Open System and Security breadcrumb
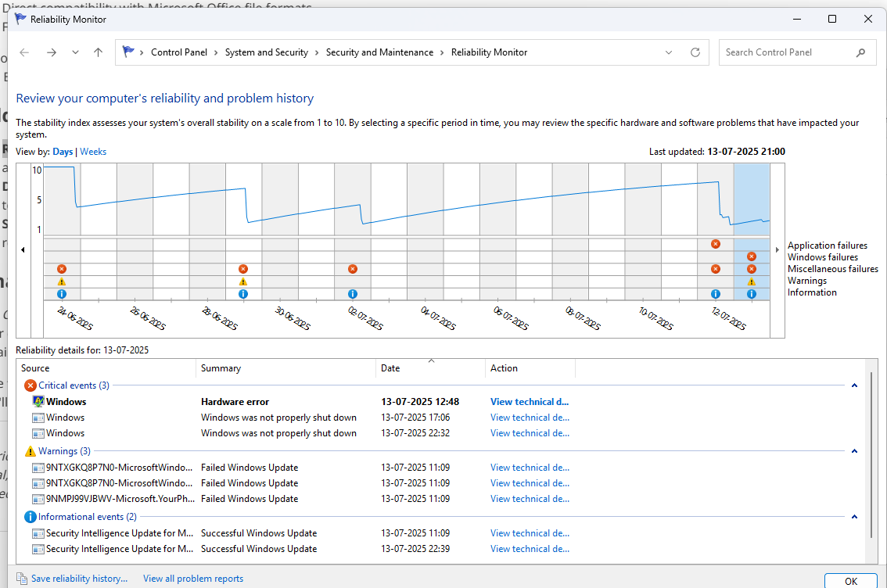887x588 pixels. 267,52
